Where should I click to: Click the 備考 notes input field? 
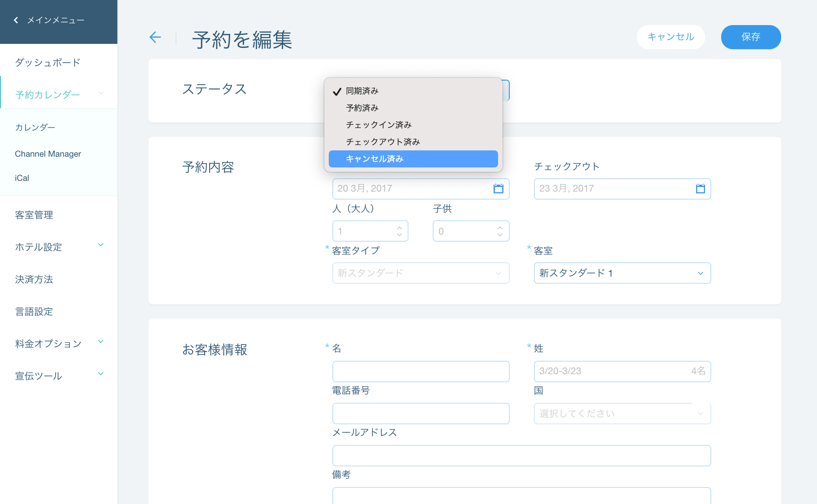pyautogui.click(x=521, y=495)
